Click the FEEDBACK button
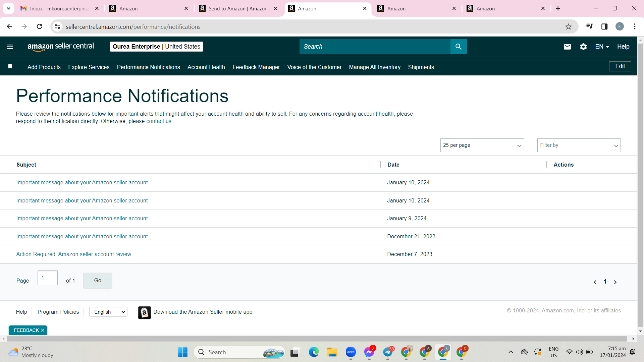The image size is (644, 362). [26, 330]
